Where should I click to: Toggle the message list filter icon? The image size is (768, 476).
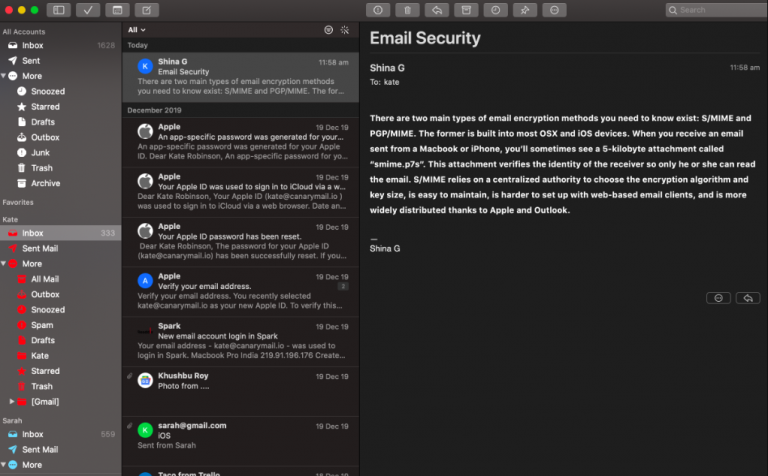tap(328, 30)
